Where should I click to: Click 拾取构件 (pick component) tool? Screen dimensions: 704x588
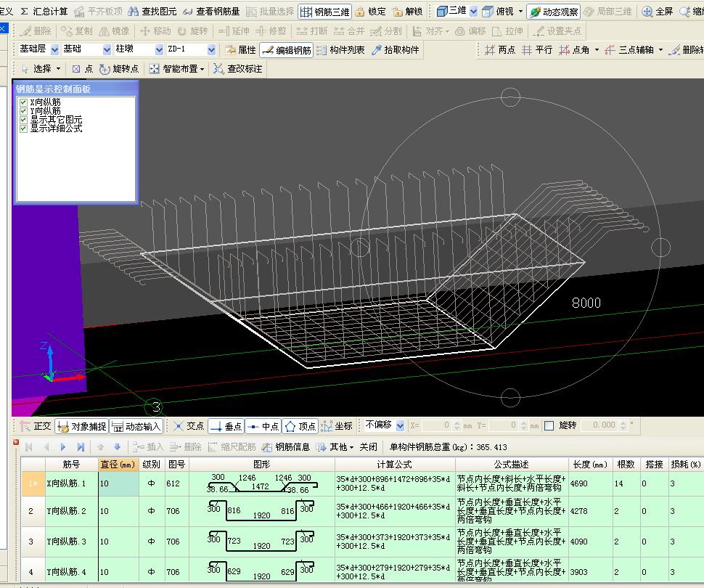[x=396, y=50]
